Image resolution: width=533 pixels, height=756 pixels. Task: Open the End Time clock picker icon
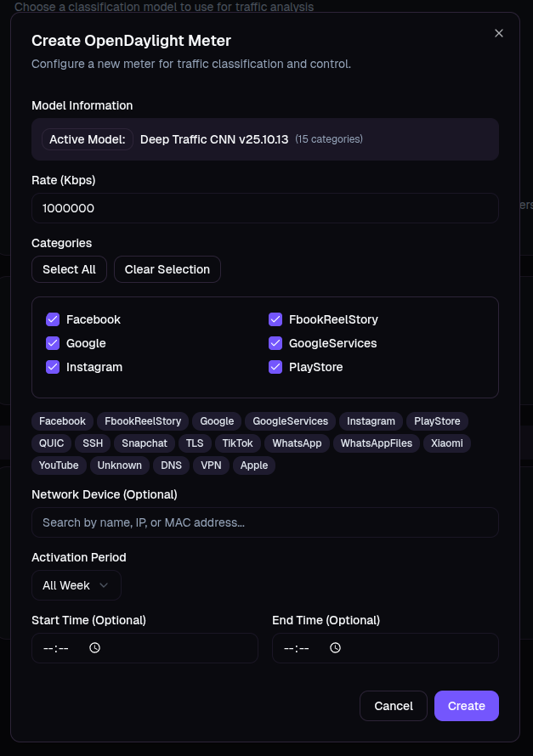[x=335, y=647]
